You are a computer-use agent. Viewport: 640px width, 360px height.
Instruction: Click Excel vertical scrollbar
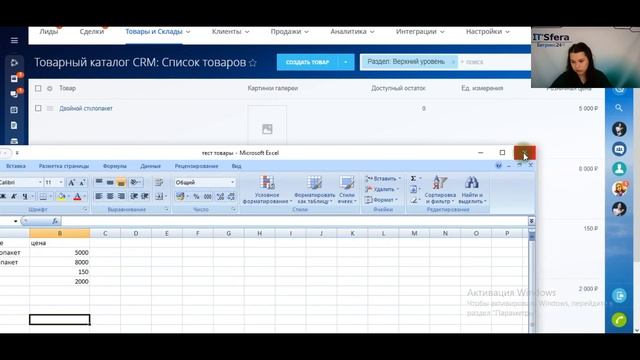coord(531,282)
